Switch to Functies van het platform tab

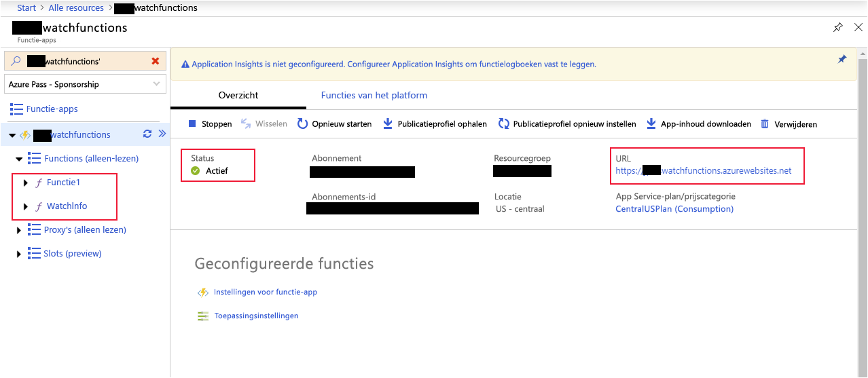tap(374, 96)
